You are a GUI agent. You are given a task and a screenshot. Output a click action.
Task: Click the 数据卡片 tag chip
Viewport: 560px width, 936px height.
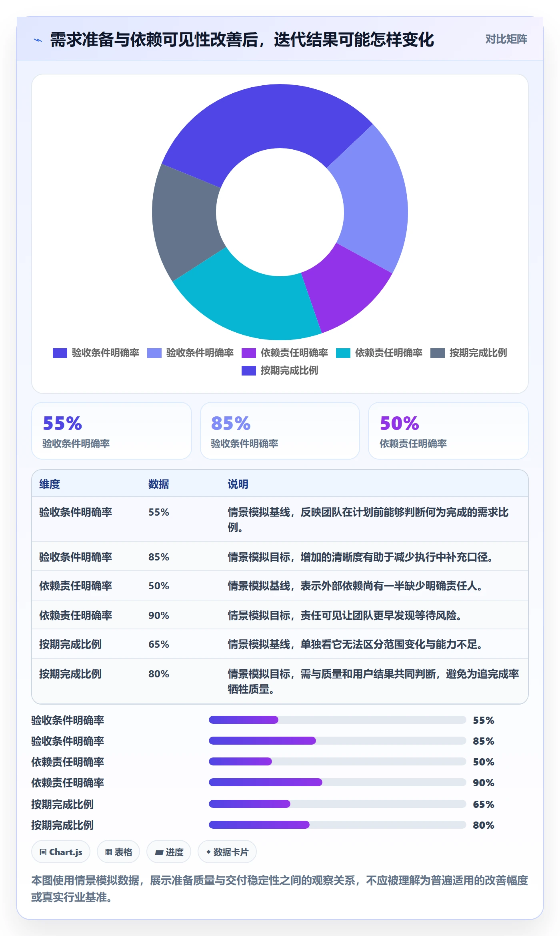coord(227,852)
